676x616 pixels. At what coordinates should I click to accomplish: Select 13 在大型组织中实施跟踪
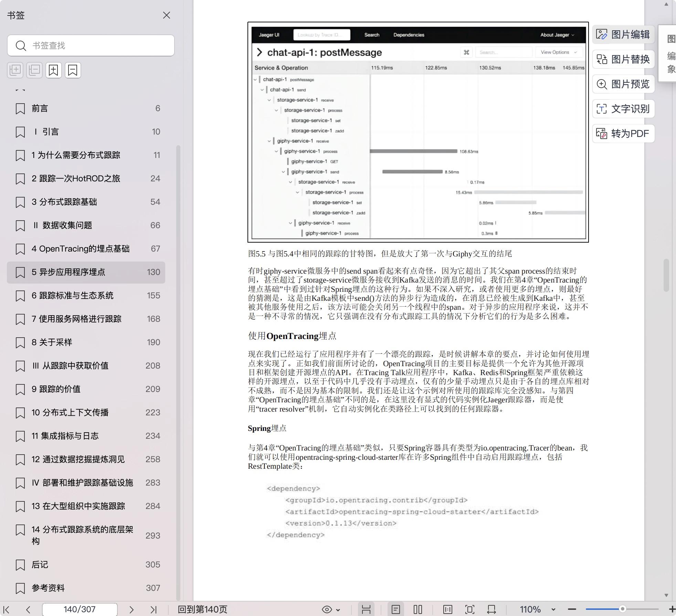coord(86,506)
